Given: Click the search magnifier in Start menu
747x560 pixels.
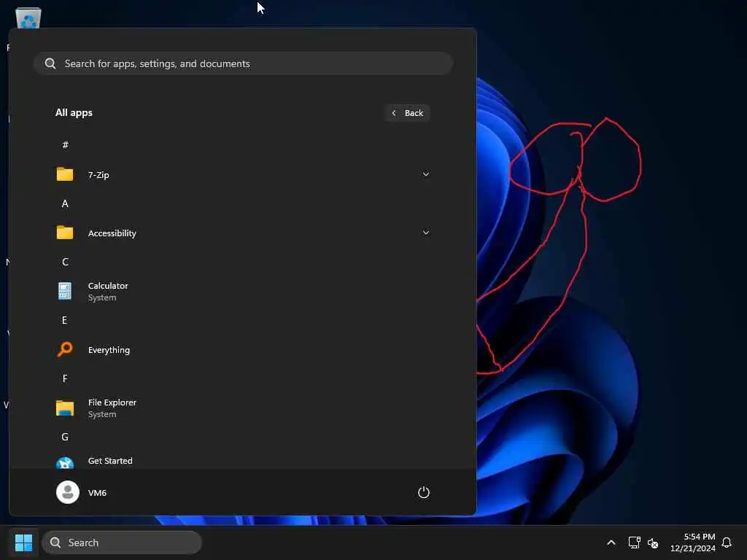Looking at the screenshot, I should 50,63.
